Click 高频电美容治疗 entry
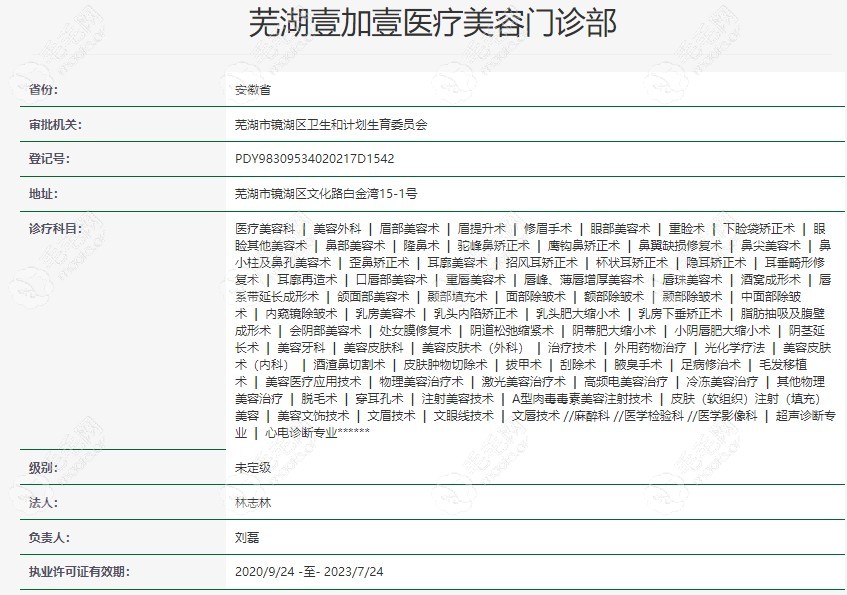The image size is (847, 595). click(626, 382)
